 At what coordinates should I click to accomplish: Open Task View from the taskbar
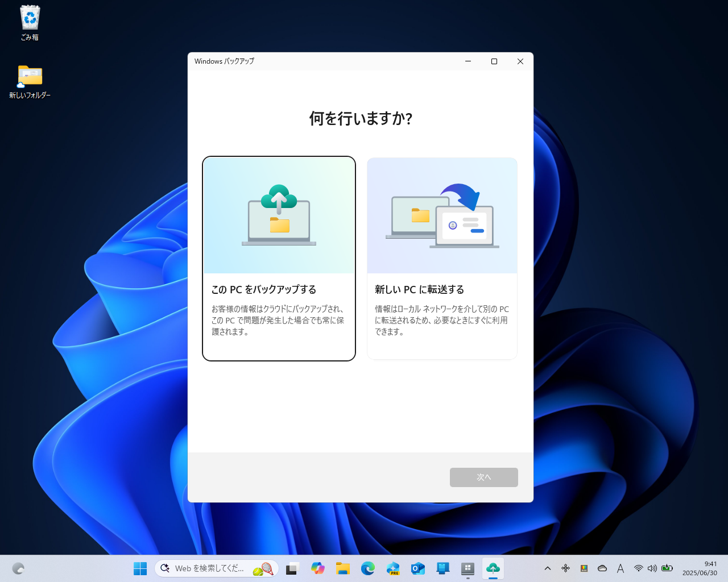click(292, 568)
